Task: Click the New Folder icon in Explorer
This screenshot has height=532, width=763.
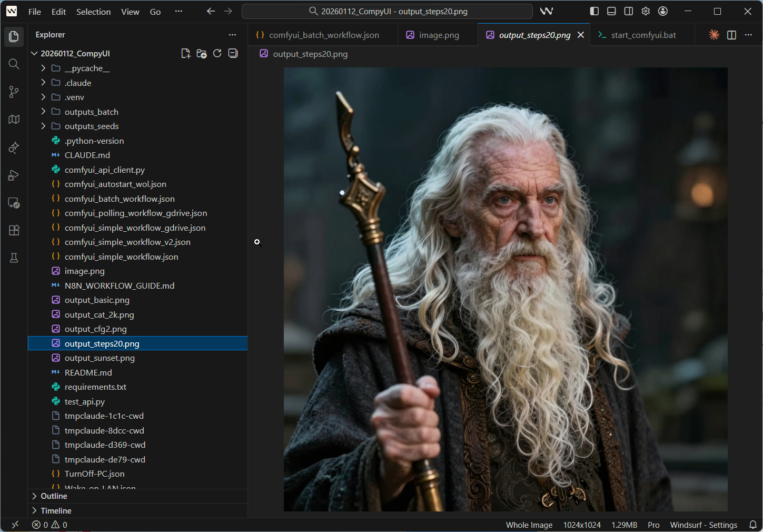Action: click(x=201, y=53)
